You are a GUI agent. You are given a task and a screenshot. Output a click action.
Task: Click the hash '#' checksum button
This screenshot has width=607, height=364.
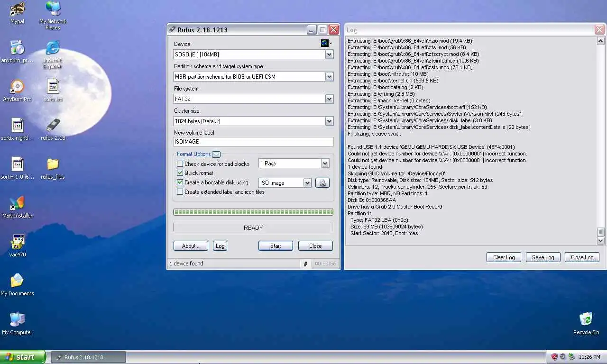click(305, 264)
